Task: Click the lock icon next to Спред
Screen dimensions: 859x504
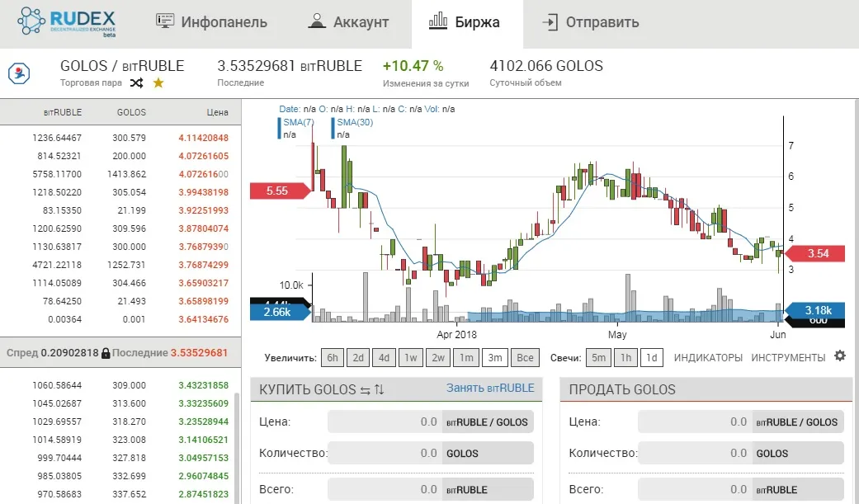Action: tap(106, 353)
